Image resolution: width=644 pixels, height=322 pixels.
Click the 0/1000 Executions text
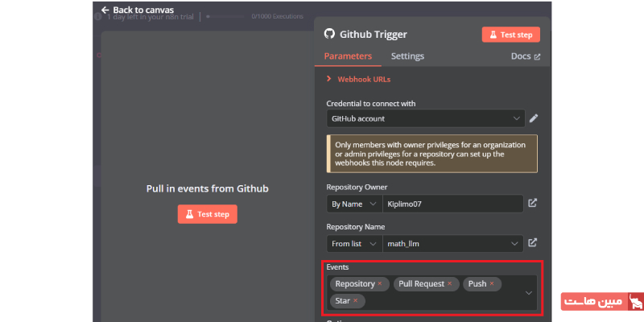click(x=277, y=16)
